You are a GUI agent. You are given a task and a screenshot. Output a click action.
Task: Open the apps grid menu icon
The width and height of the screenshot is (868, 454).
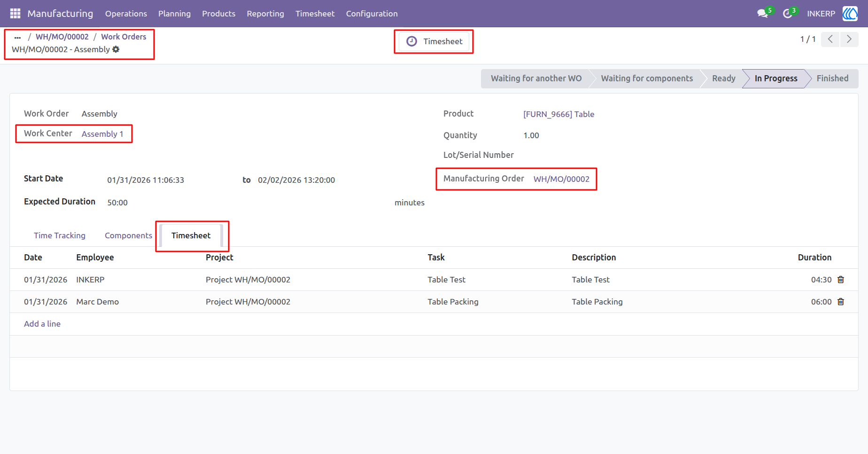15,14
